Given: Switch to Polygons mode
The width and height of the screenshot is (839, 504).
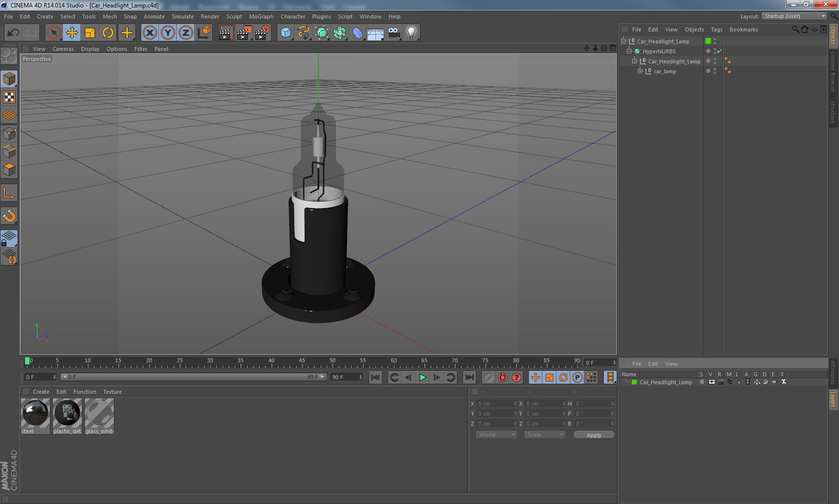Looking at the screenshot, I should [x=9, y=170].
